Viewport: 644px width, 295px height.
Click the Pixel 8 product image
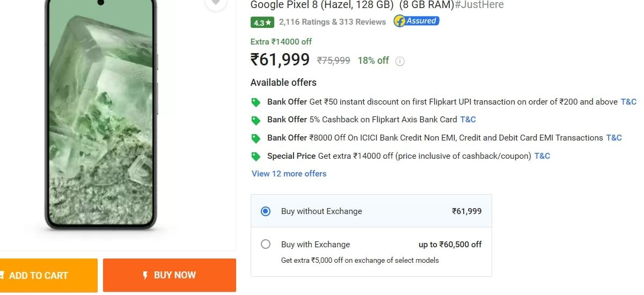(101, 118)
